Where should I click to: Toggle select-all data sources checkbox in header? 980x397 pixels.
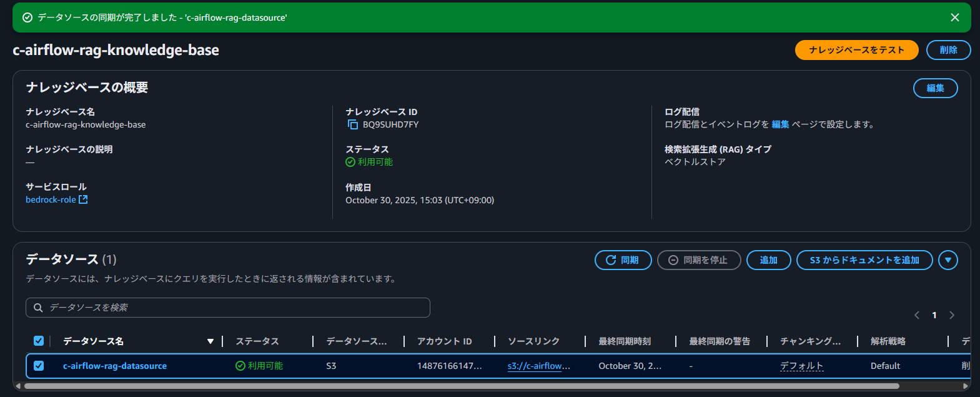(39, 341)
